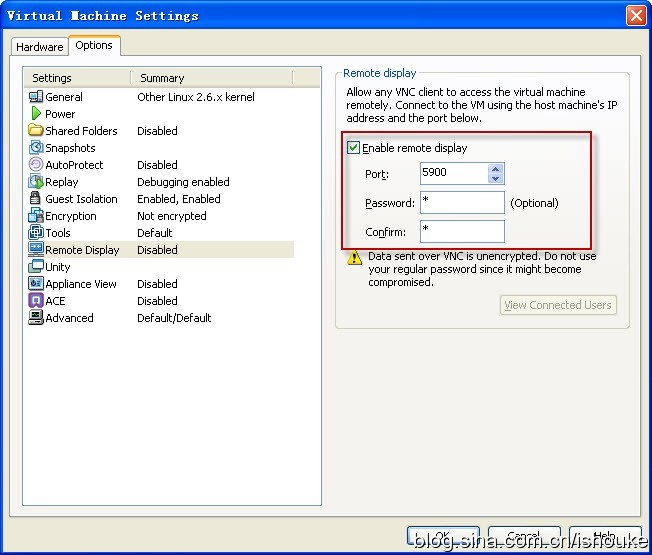Click the Snapshots icon
652x555 pixels.
tap(36, 148)
